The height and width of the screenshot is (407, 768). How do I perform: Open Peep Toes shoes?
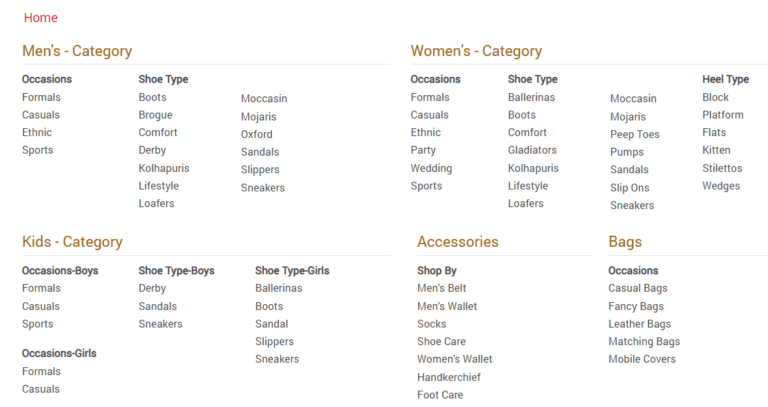coord(634,134)
